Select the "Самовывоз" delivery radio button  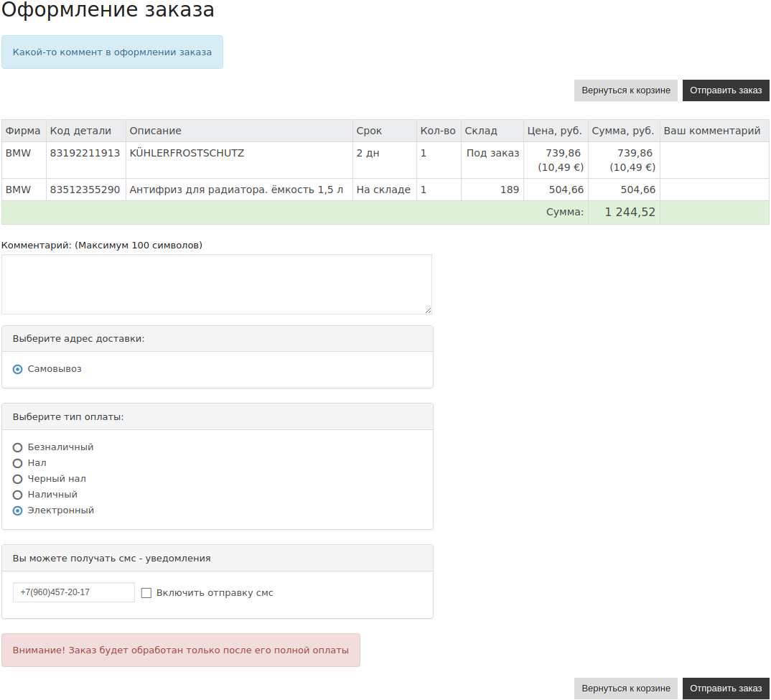18,369
